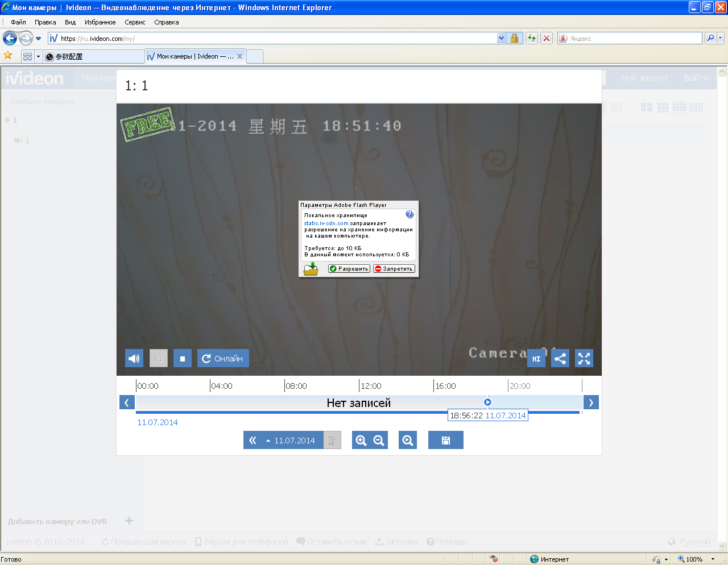Open the Файл menu
Viewport: 728px width, 565px height.
coord(19,22)
